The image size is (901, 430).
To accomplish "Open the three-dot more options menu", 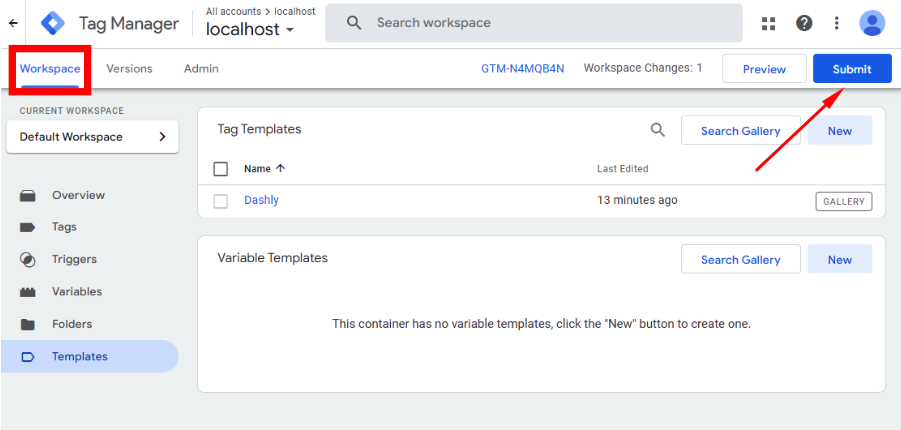I will [x=837, y=23].
